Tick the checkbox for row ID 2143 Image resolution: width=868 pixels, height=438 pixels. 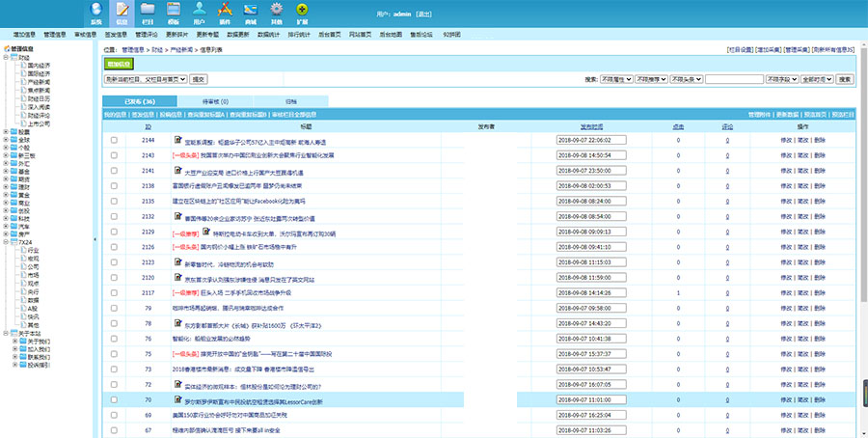(x=114, y=155)
